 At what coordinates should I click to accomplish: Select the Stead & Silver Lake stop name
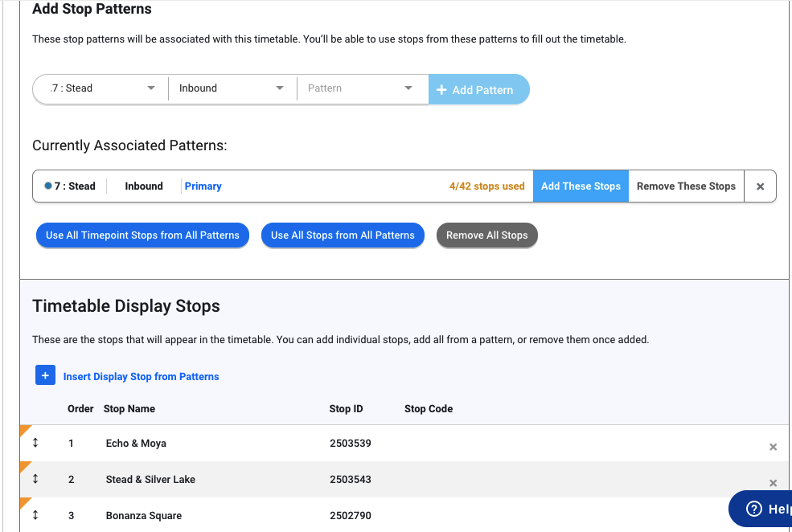click(x=150, y=480)
